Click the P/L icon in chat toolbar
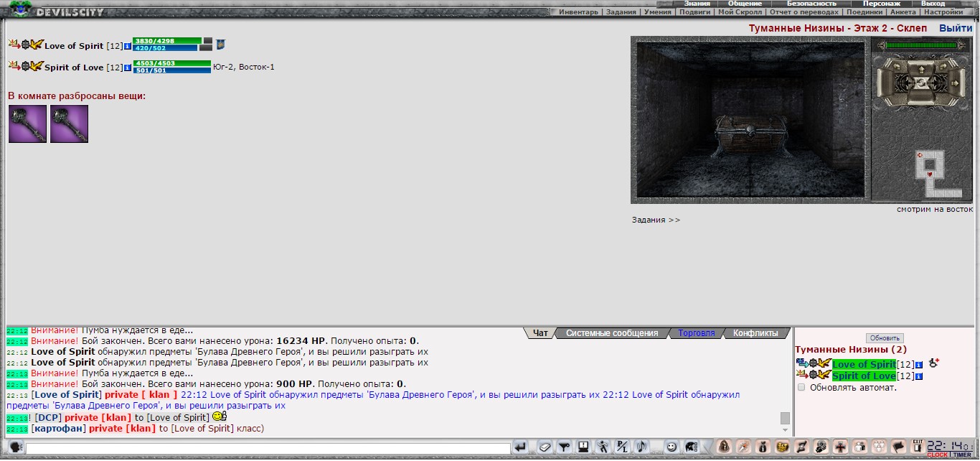This screenshot has width=980, height=461. pos(623,447)
